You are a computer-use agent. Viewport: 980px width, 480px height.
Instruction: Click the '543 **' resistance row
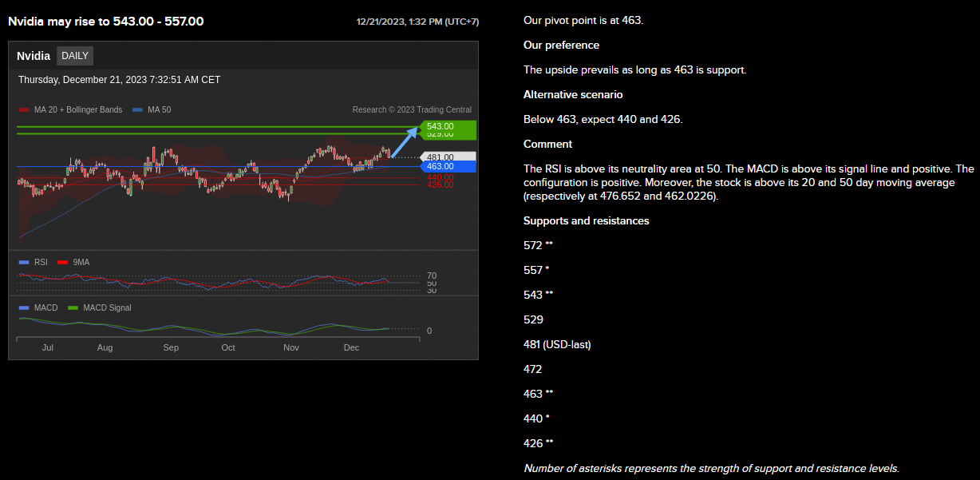tap(538, 295)
